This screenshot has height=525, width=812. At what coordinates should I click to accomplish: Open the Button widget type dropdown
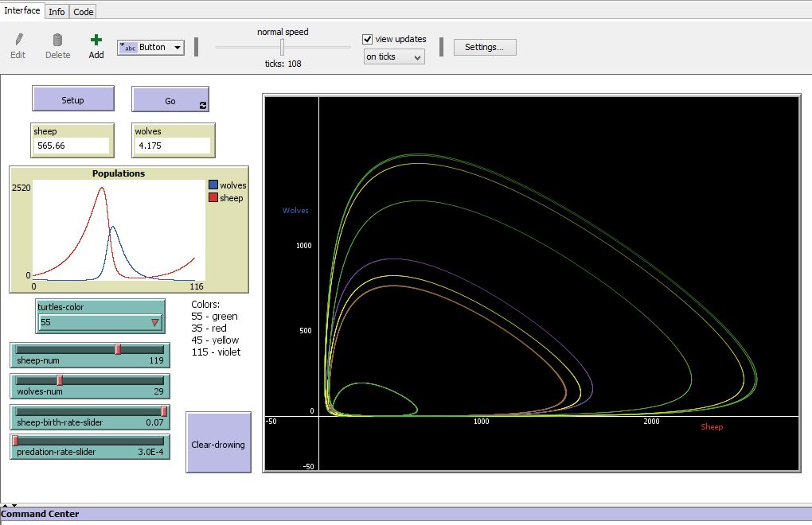pos(177,47)
